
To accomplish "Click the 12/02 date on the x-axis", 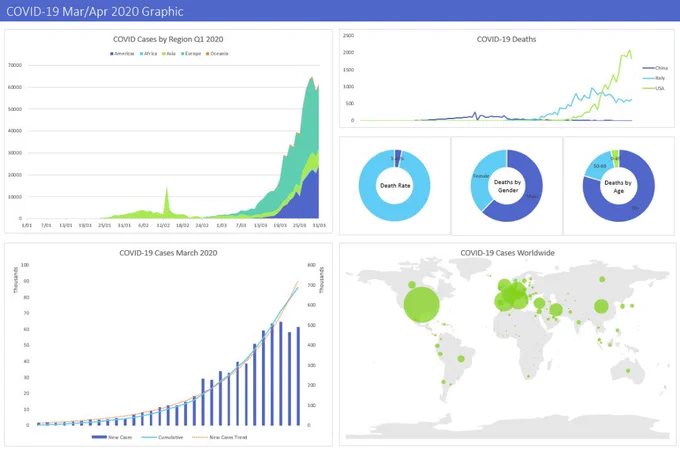I will pos(163,225).
